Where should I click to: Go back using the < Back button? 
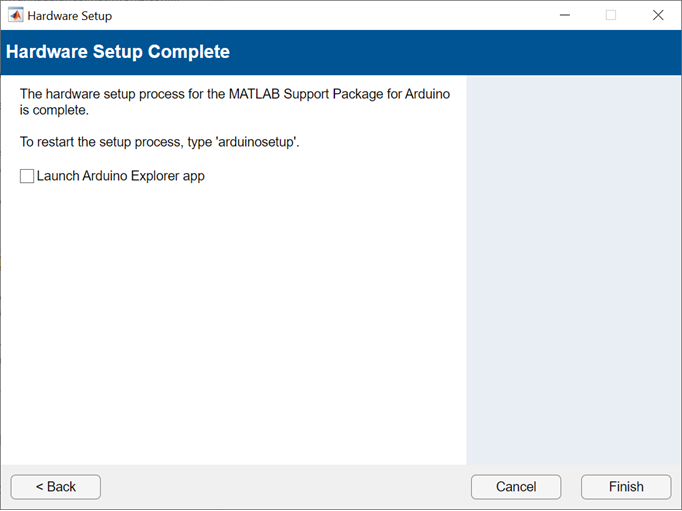(56, 487)
